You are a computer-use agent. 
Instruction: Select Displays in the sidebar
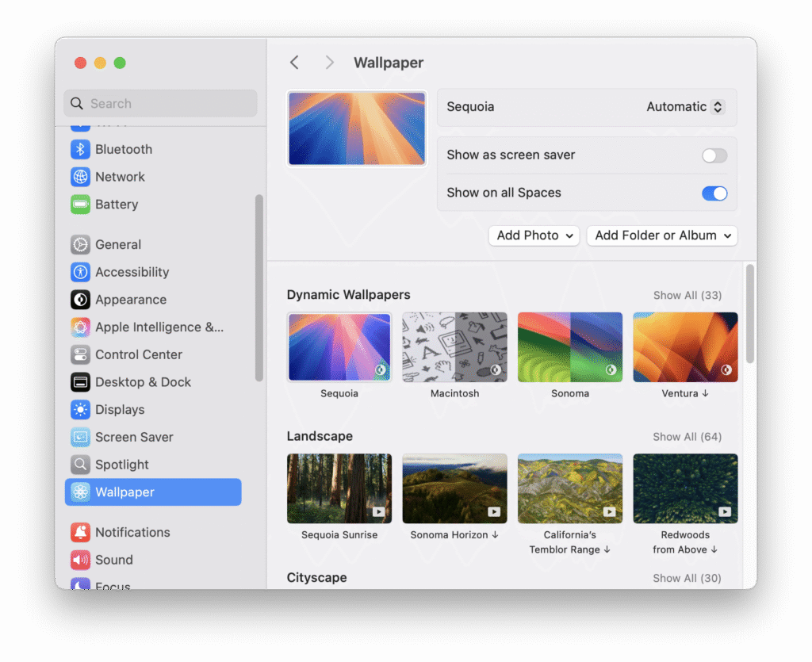[153, 409]
